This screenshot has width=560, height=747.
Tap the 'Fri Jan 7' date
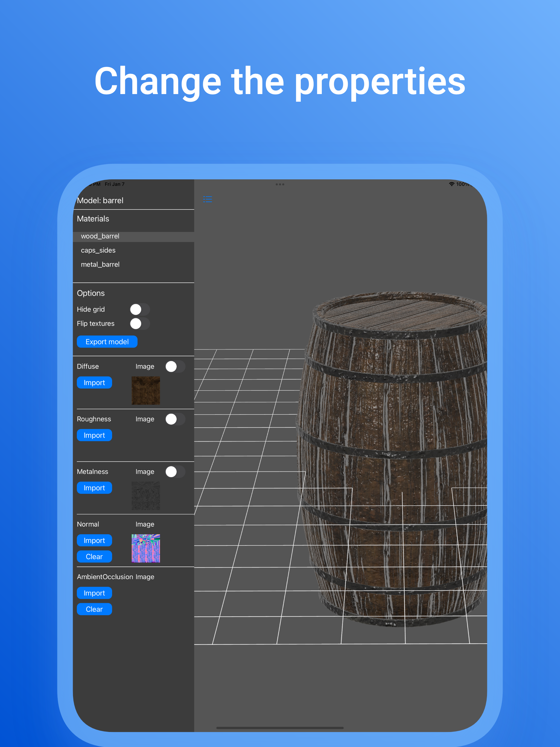115,184
